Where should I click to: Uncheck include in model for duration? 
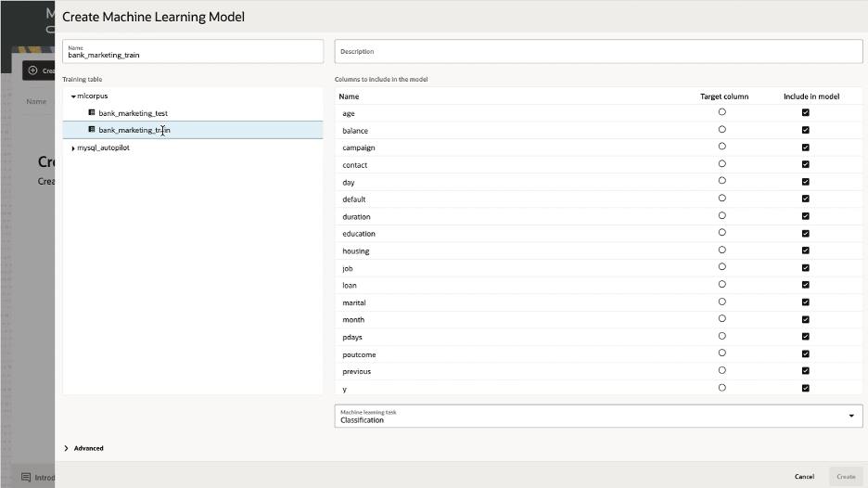click(x=806, y=216)
